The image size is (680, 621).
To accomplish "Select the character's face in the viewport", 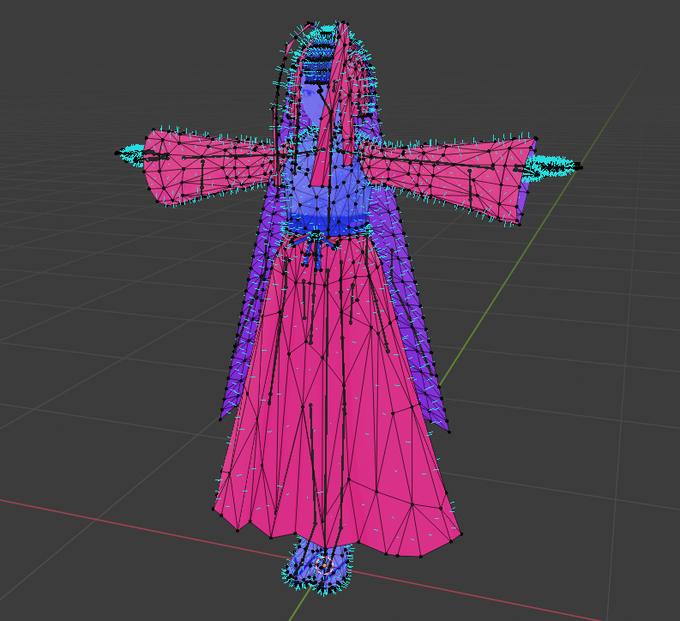I will click(313, 103).
